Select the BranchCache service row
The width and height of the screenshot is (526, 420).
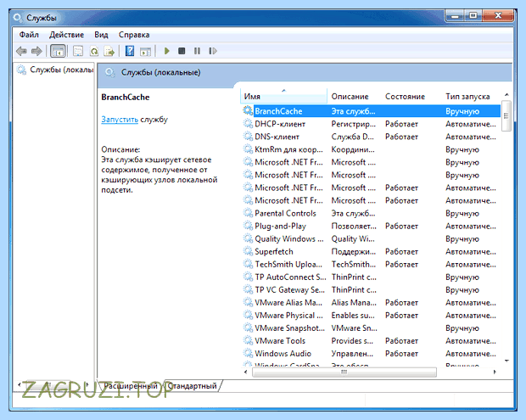pos(371,111)
